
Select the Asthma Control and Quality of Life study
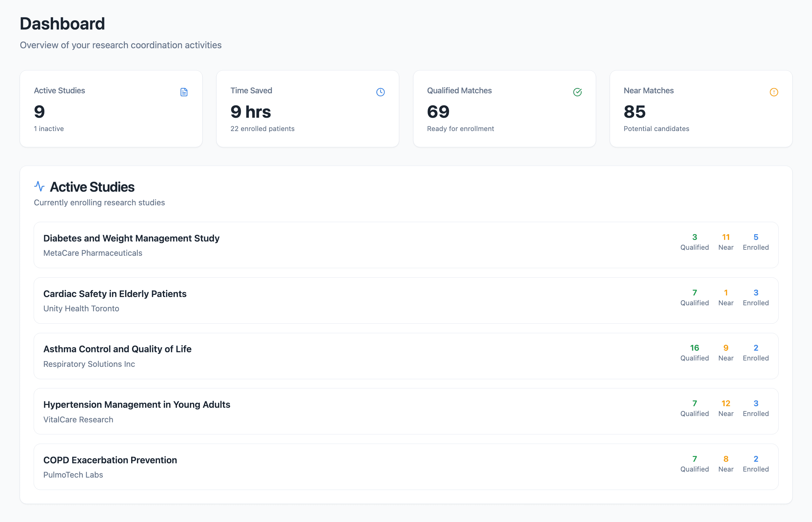click(x=117, y=349)
